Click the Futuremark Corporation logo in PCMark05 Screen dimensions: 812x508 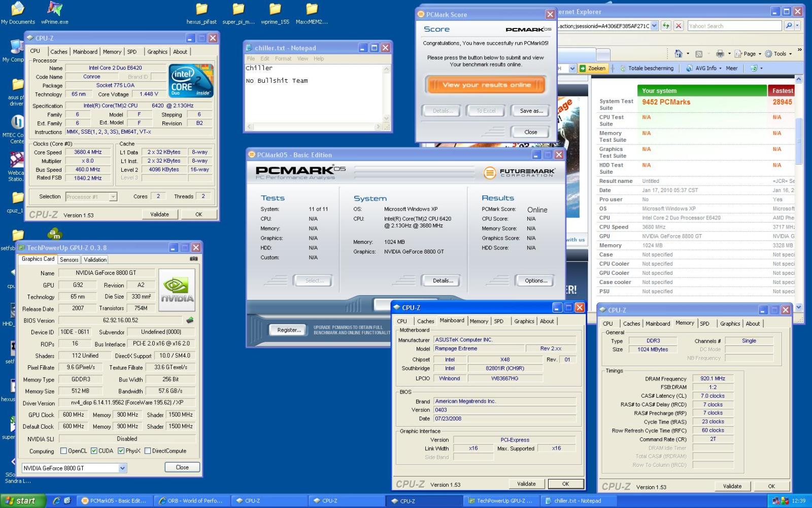(x=520, y=173)
